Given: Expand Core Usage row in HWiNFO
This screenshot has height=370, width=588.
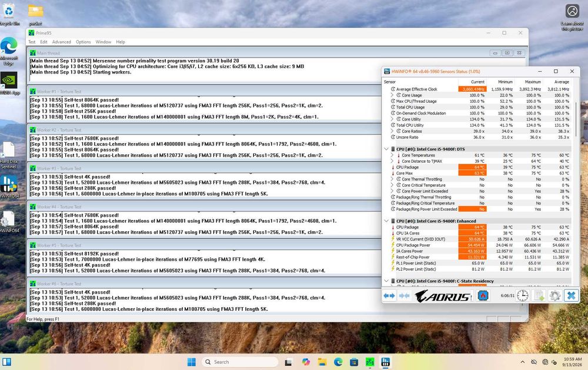Looking at the screenshot, I should pos(392,95).
